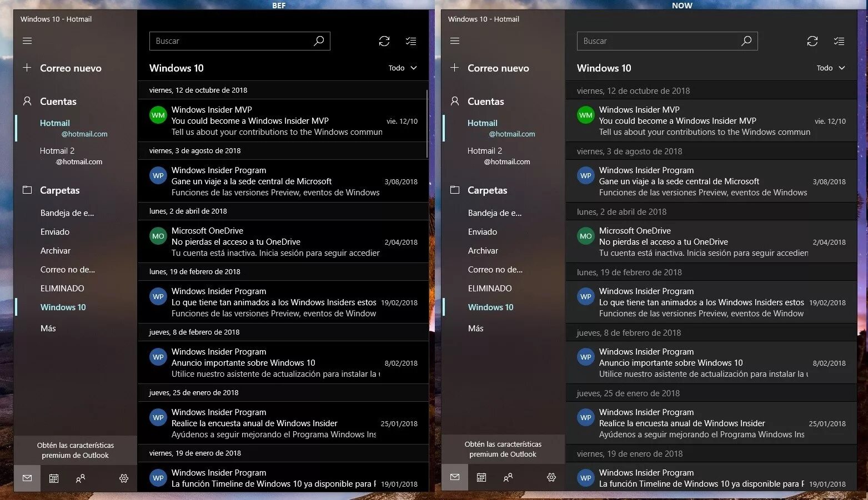Select the Hotmail 2 account in the right window
Screen dimensions: 868x500
[x=503, y=156]
